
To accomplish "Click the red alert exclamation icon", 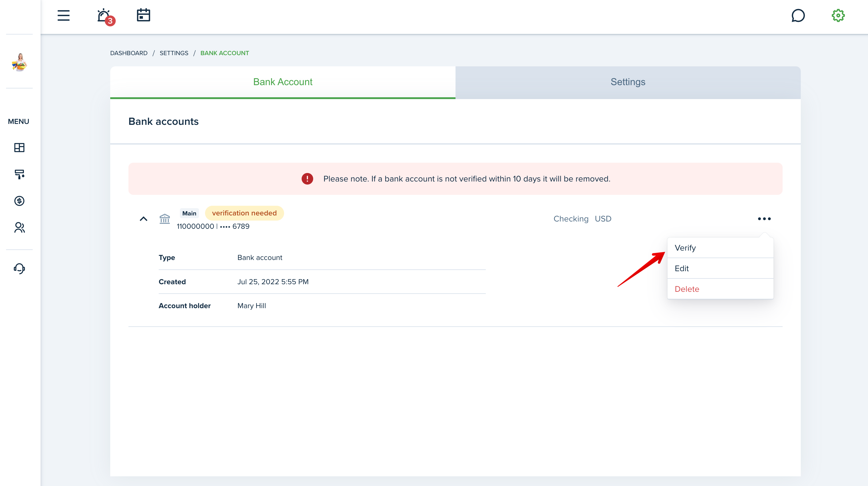I will (x=307, y=179).
